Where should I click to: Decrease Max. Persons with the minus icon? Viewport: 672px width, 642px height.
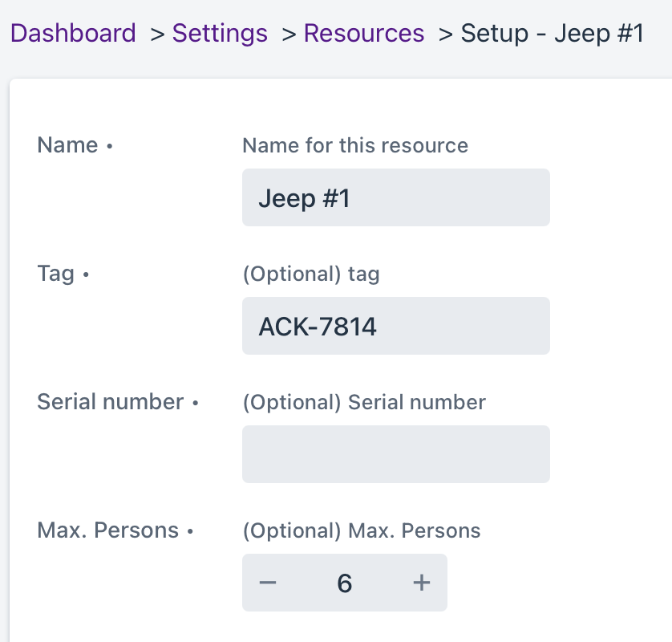[268, 583]
